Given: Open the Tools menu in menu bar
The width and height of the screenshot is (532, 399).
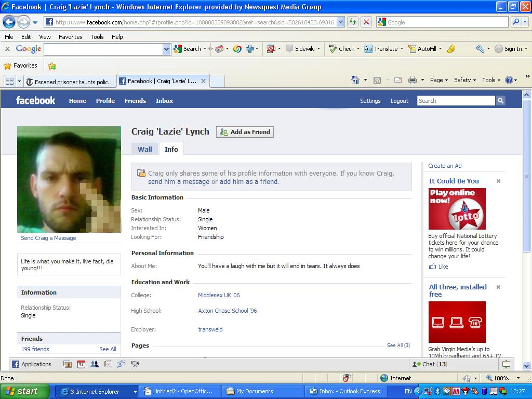Looking at the screenshot, I should 97,37.
